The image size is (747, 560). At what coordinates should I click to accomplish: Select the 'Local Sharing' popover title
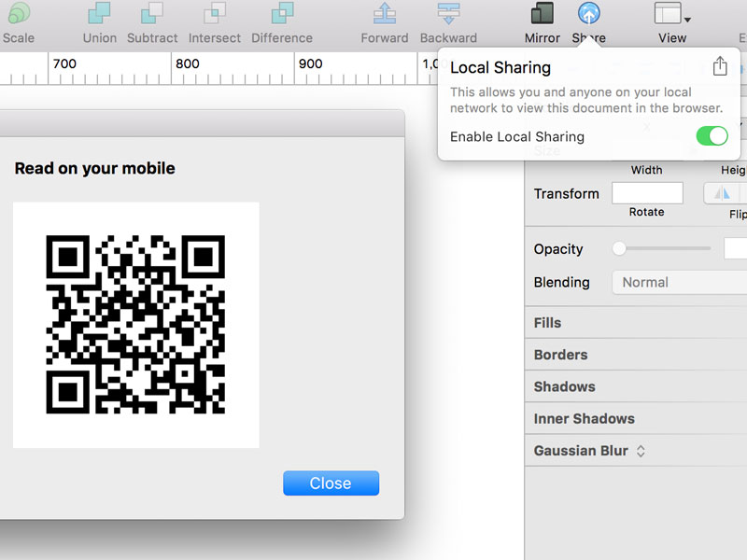click(x=500, y=67)
